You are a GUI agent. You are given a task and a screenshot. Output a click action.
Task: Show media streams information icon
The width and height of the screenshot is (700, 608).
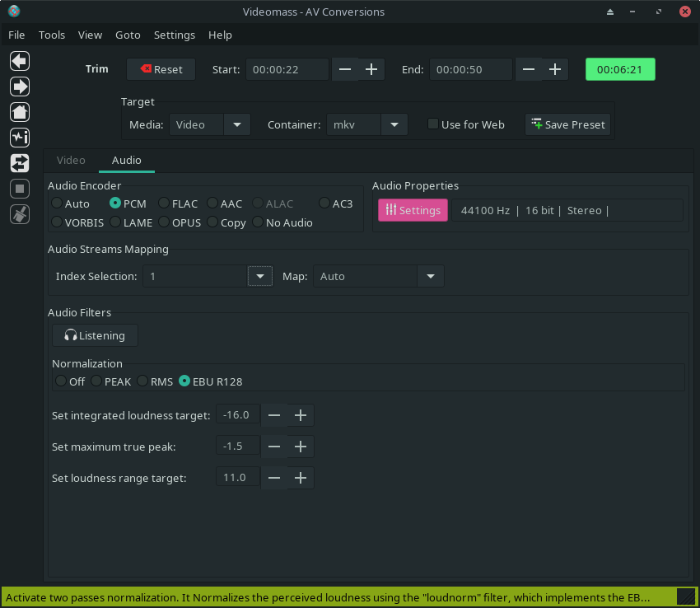20,138
